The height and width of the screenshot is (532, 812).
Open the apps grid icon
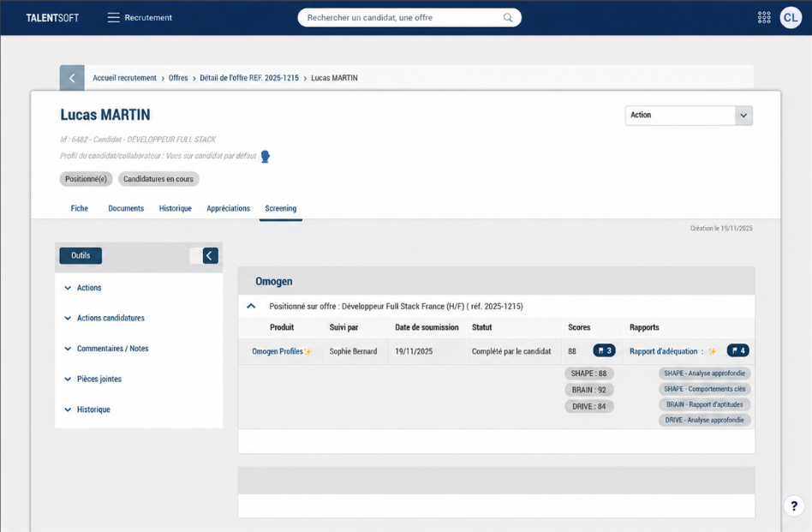764,18
